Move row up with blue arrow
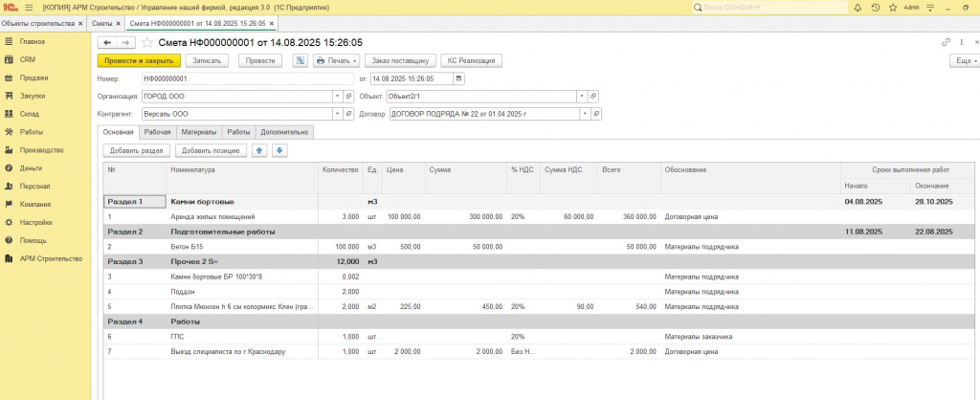The width and height of the screenshot is (980, 400). coord(259,150)
